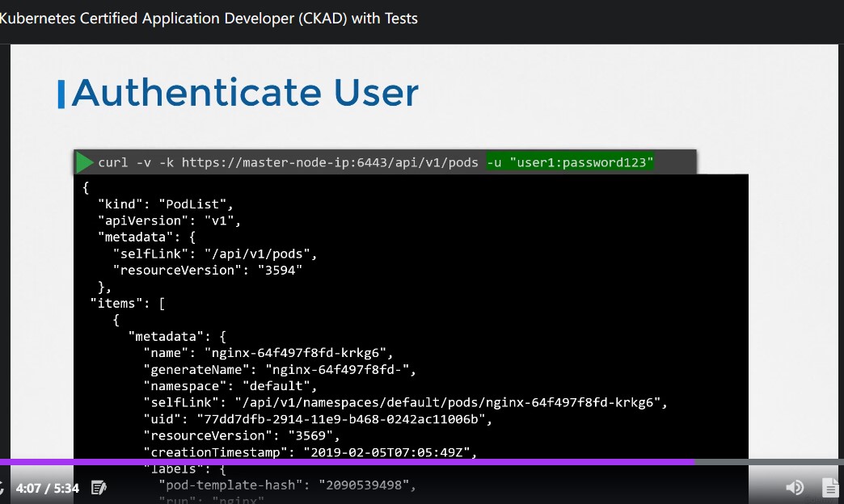Click the skip forward icon at left edge
This screenshot has width=844, height=504.
coord(2,488)
